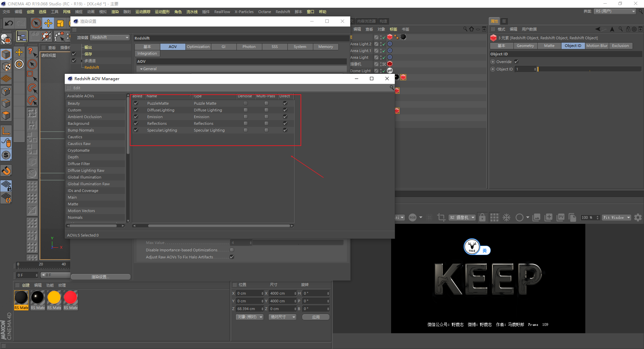Viewport: 644px width, 349px height.
Task: Collapse the General section in AOV settings
Action: tap(142, 69)
